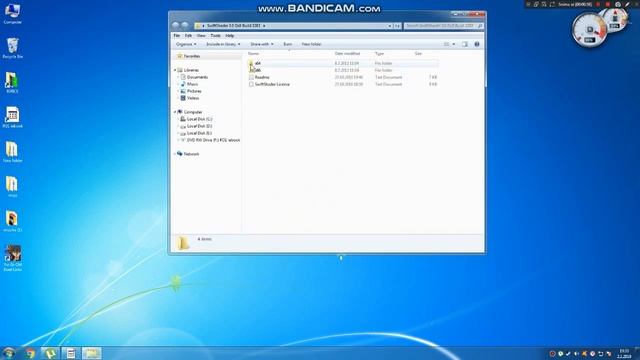Select Favorites in the navigation pane

coord(191,56)
